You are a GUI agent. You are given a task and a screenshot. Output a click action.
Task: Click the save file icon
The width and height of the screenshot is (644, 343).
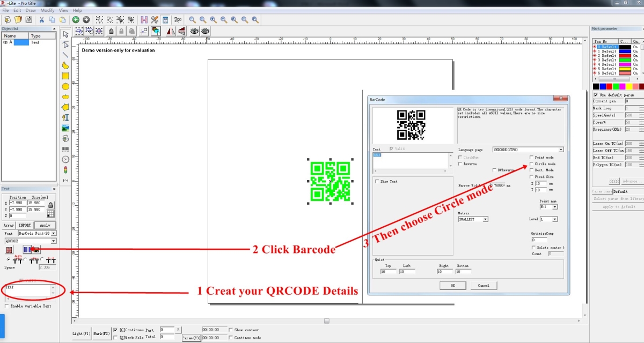pos(28,20)
